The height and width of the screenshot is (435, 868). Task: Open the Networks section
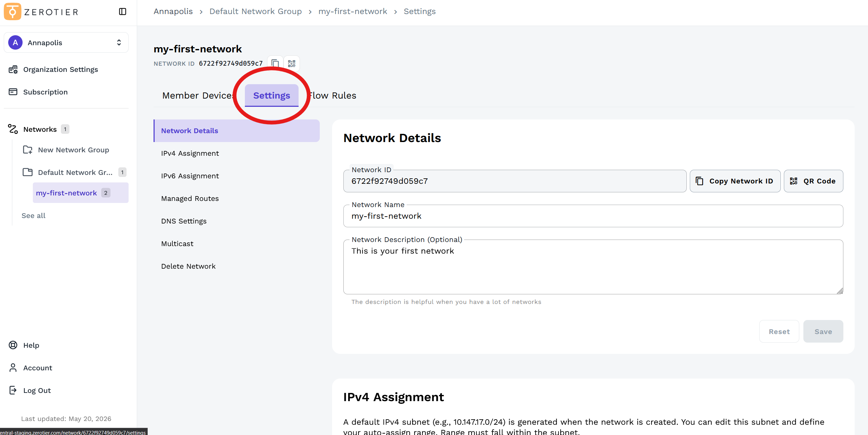point(40,129)
